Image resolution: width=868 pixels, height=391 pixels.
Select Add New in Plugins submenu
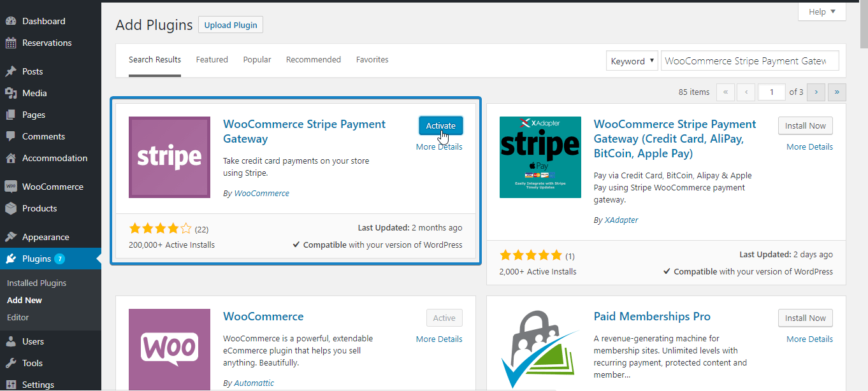24,300
